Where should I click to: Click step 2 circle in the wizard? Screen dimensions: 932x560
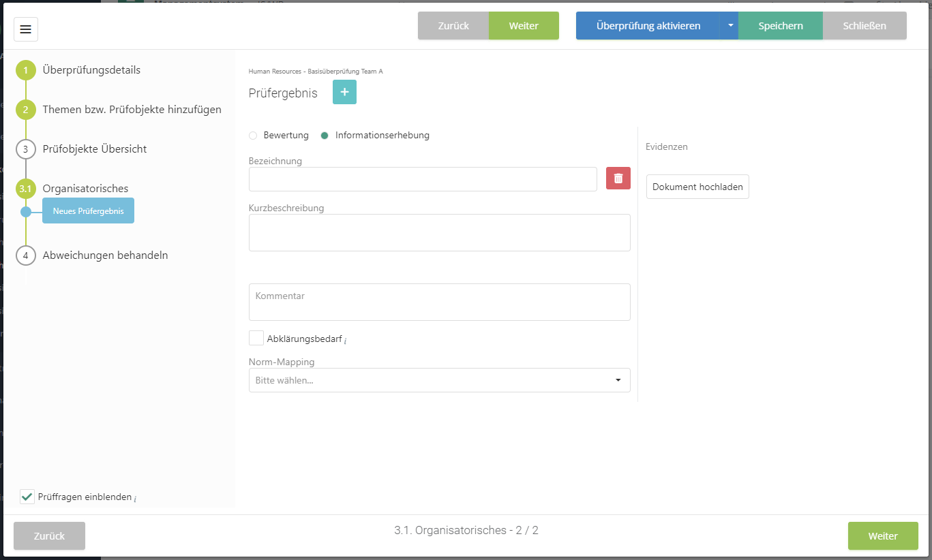pos(26,110)
